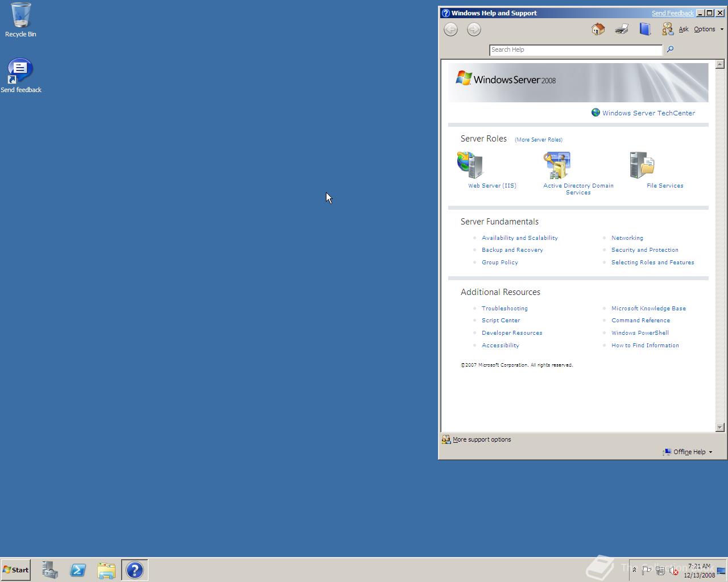Viewport: 728px width, 582px height.
Task: Open the Selecting Roles and Features topic
Action: pyautogui.click(x=652, y=263)
